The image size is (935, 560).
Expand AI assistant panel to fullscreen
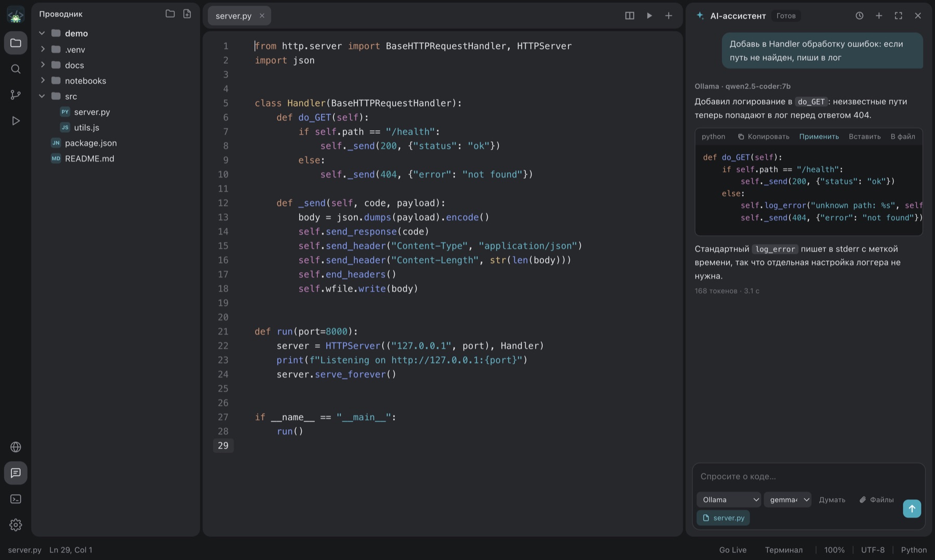coord(899,16)
